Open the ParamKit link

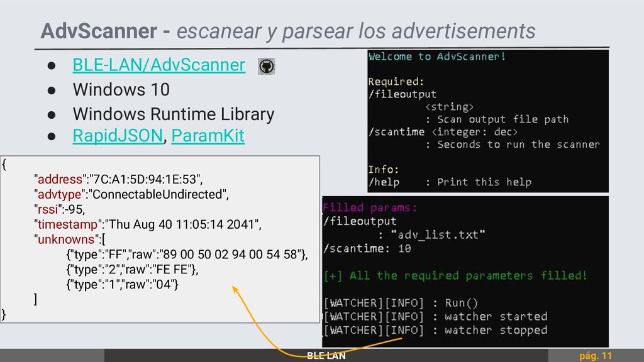click(208, 136)
